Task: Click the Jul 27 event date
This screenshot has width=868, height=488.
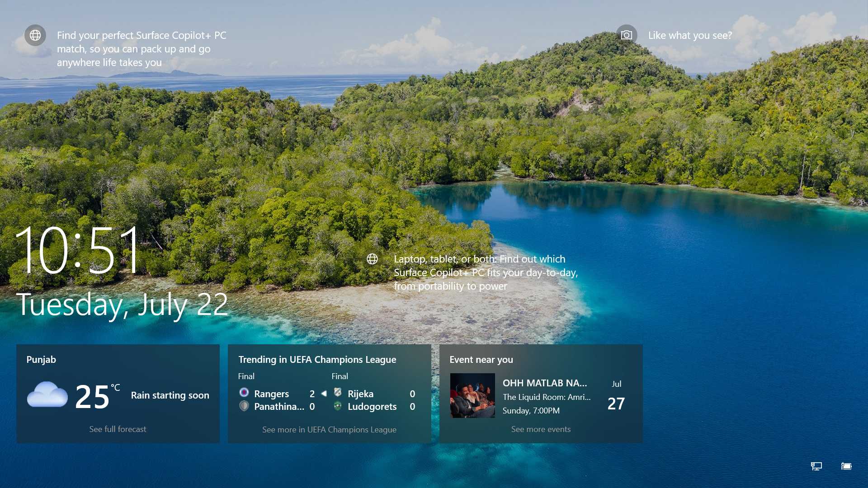Action: tap(616, 397)
